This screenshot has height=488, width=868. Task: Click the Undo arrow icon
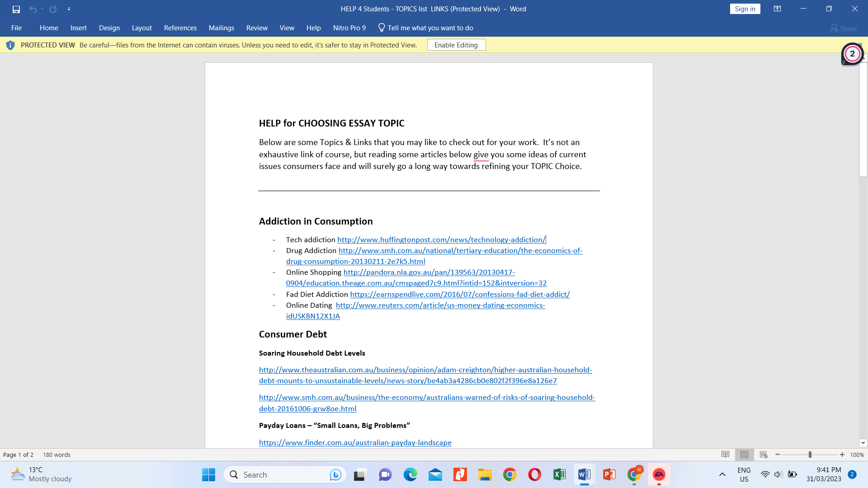33,9
